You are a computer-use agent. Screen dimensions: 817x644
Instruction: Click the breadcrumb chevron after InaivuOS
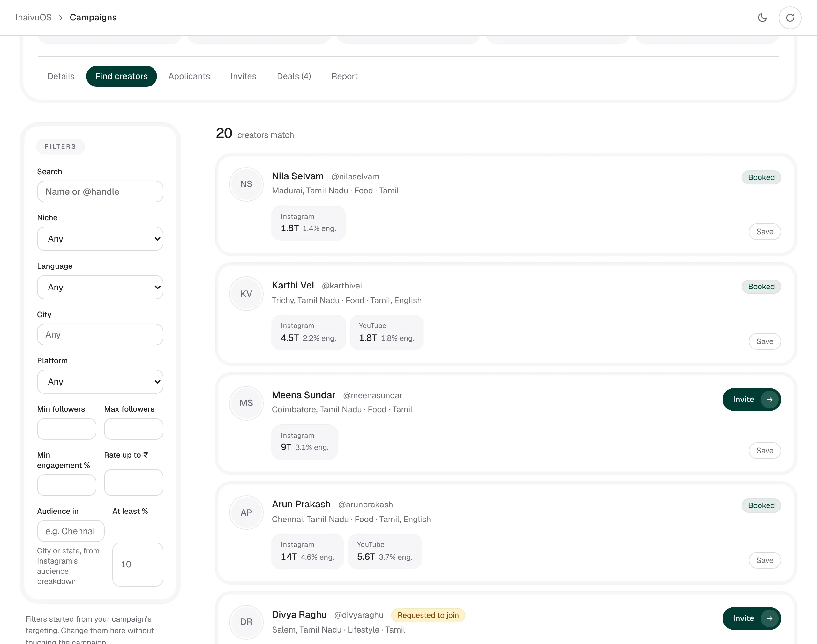click(60, 18)
